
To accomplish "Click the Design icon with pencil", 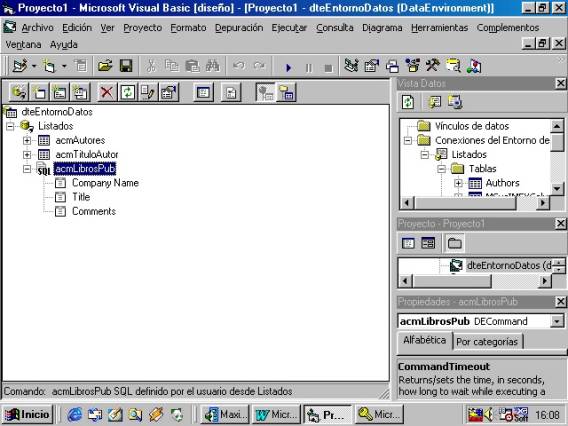I will point(148,92).
